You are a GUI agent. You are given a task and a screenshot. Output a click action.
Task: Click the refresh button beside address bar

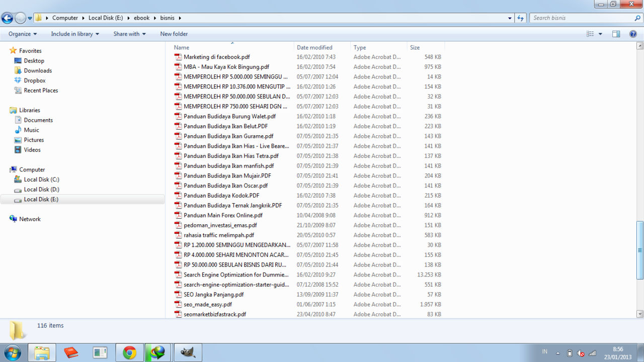point(521,18)
